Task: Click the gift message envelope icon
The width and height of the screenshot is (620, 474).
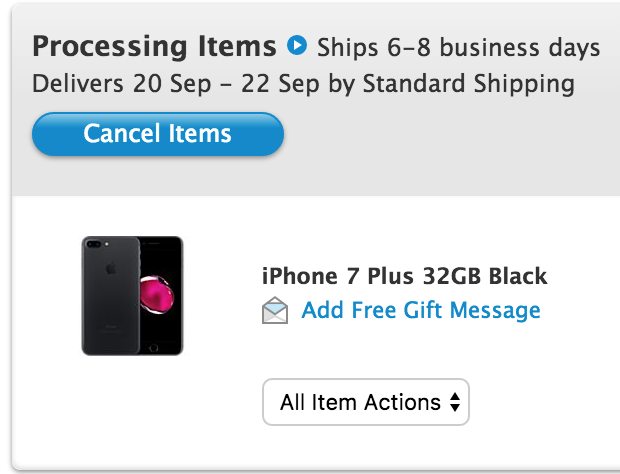Action: pyautogui.click(x=275, y=311)
